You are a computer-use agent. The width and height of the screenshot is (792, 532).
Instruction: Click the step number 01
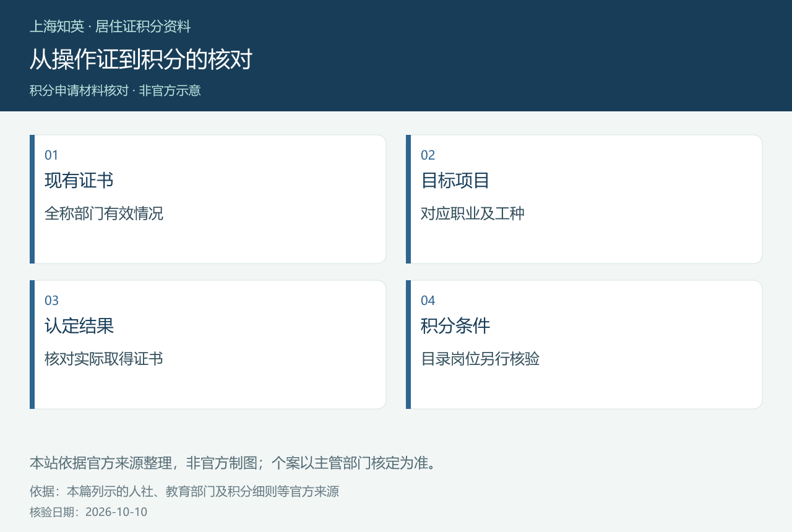[x=51, y=155]
